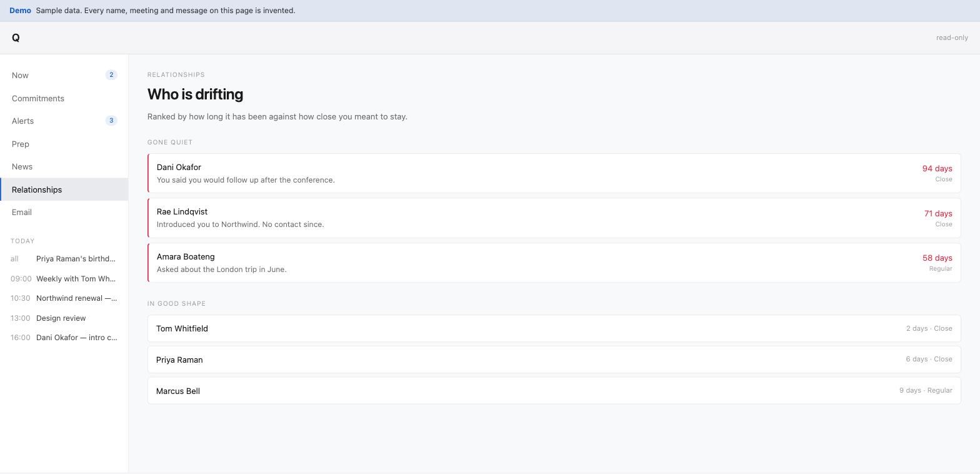
Task: Click the Q logo in the header
Action: click(16, 38)
